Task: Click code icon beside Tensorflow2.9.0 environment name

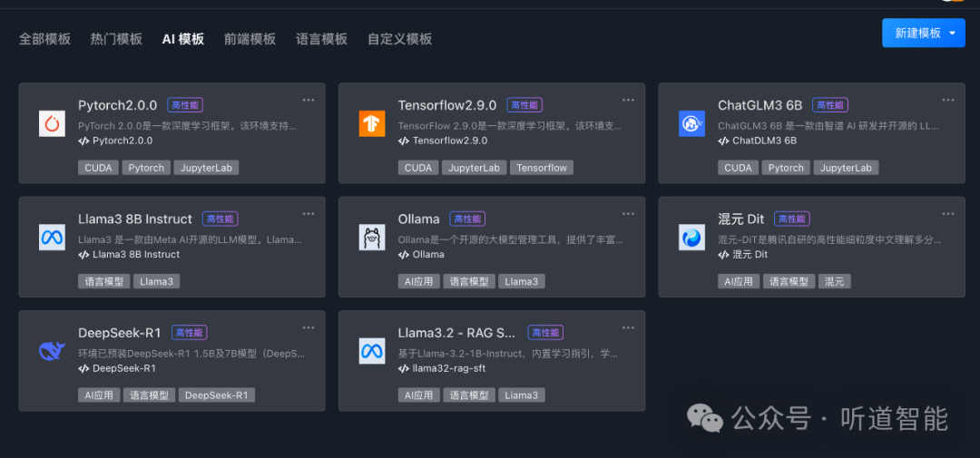Action: [404, 141]
